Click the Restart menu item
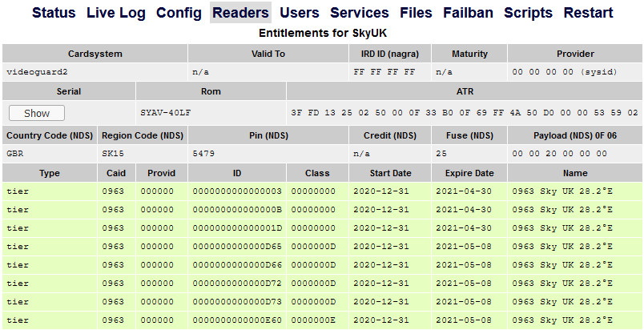The image size is (644, 330). coord(588,13)
